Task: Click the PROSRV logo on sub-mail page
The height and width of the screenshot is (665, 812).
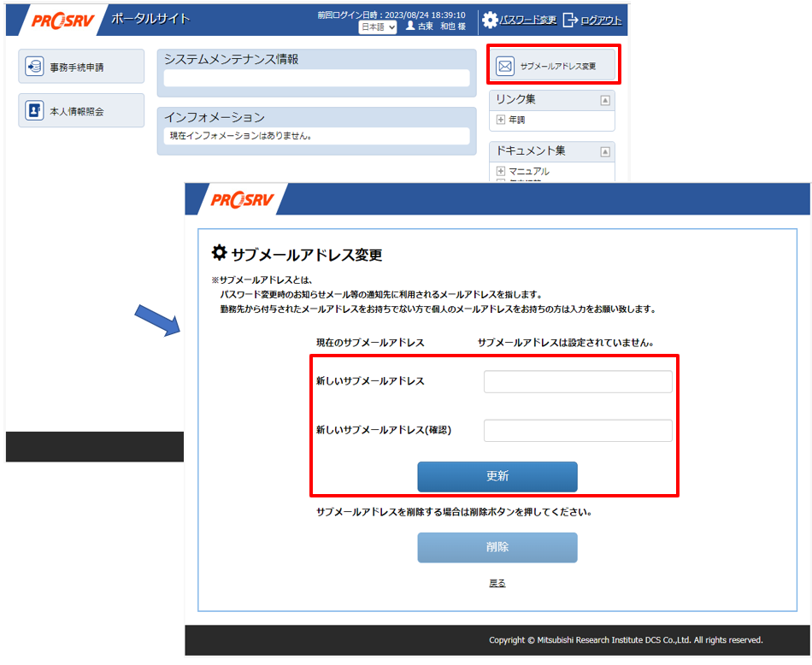Action: coord(243,199)
